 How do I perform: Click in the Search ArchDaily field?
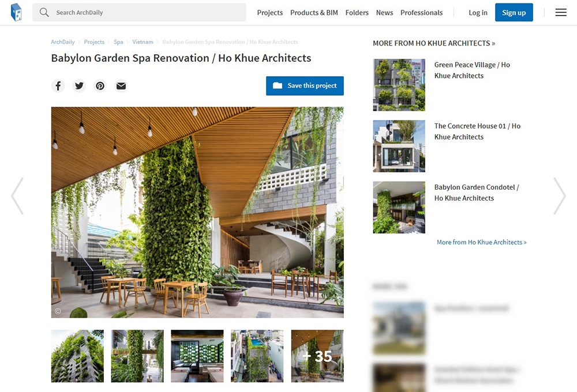click(x=139, y=12)
